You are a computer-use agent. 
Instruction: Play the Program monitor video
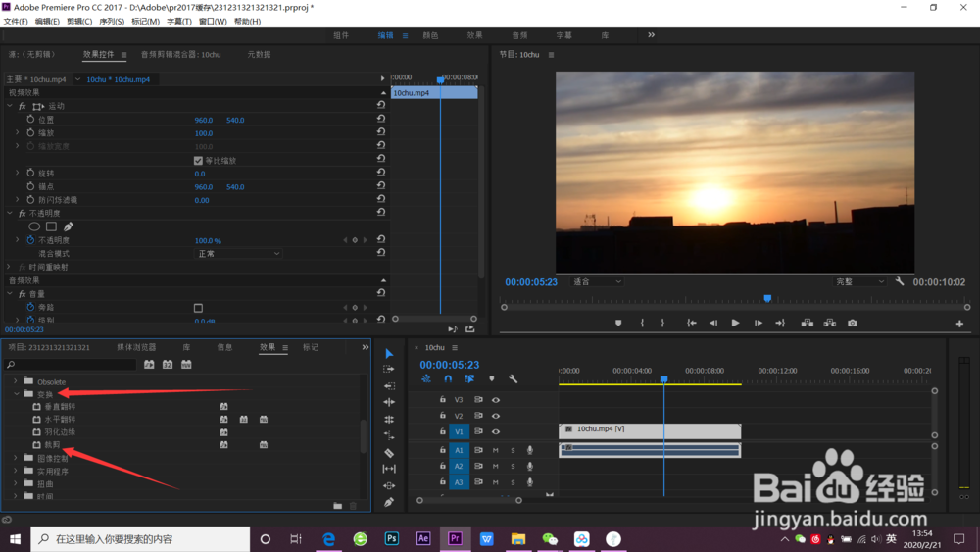point(735,324)
